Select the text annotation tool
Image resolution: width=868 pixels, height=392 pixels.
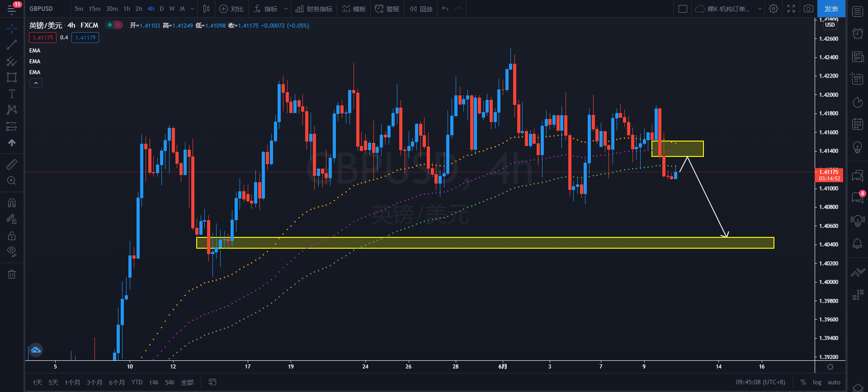click(12, 94)
